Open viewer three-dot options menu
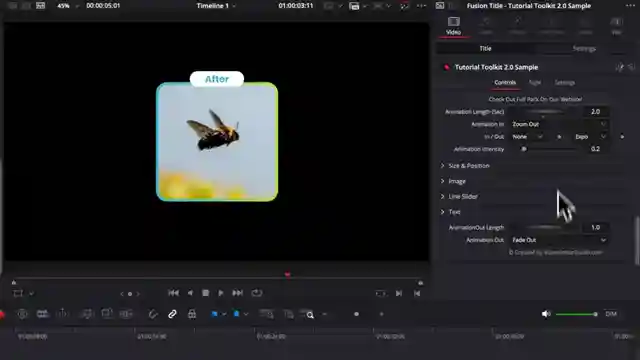Image resolution: width=640 pixels, height=360 pixels. [421, 6]
